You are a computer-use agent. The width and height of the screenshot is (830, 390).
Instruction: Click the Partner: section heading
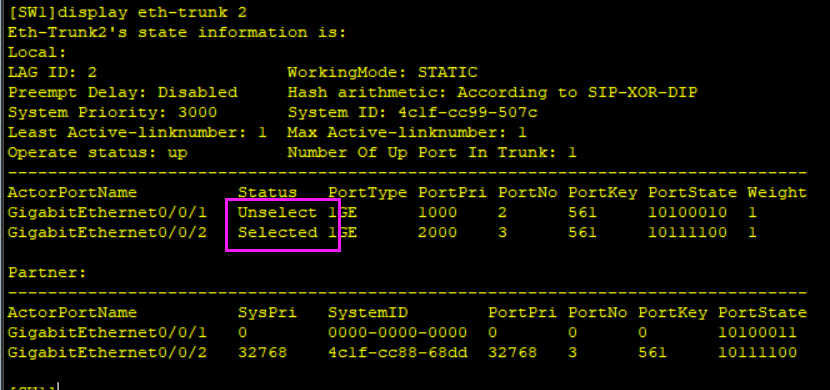(47, 273)
